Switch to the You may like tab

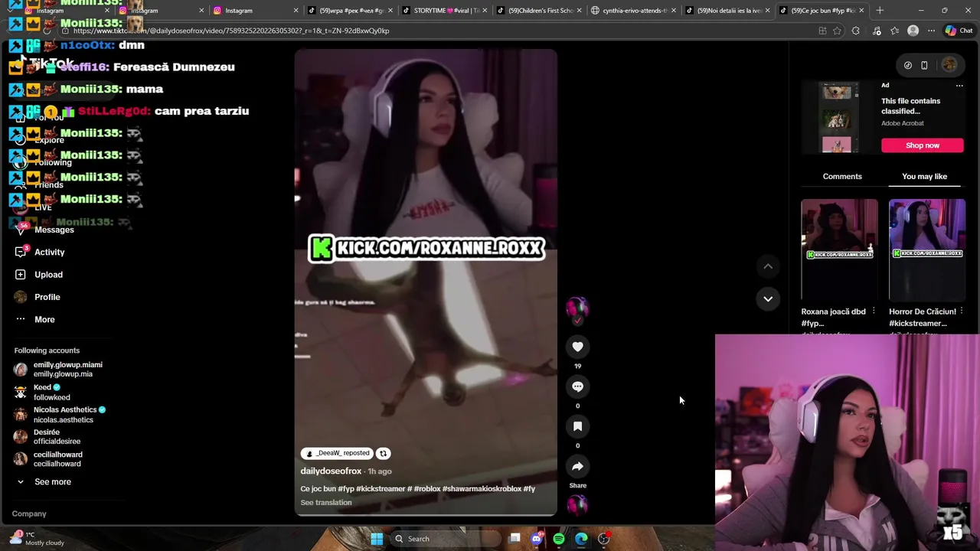924,176
